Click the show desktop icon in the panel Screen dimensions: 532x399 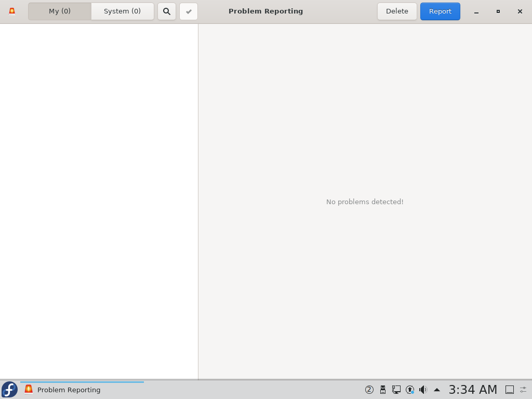[x=510, y=390]
